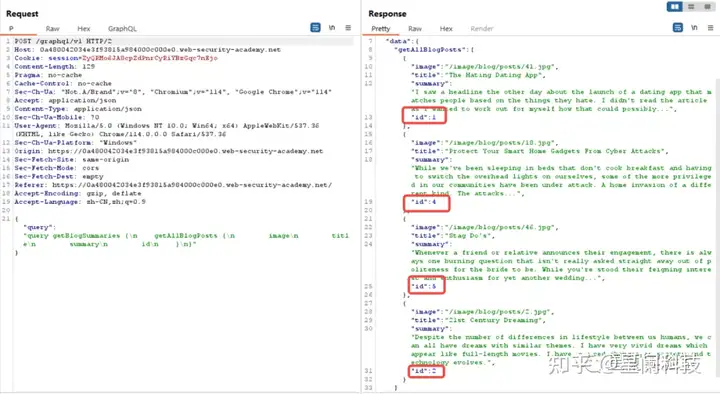Switch to combined tabbed layout icon
Viewport: 720px width, 394px height.
click(x=707, y=6)
